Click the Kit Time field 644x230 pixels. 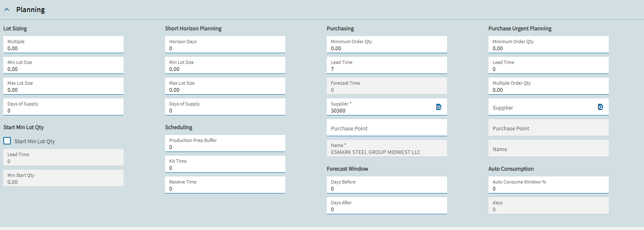click(225, 164)
